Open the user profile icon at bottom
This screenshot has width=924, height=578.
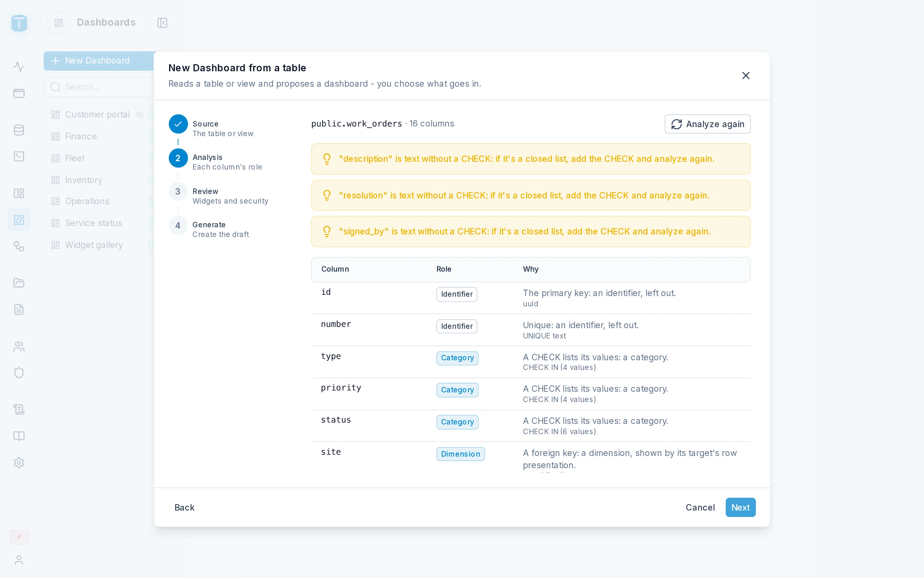(19, 560)
